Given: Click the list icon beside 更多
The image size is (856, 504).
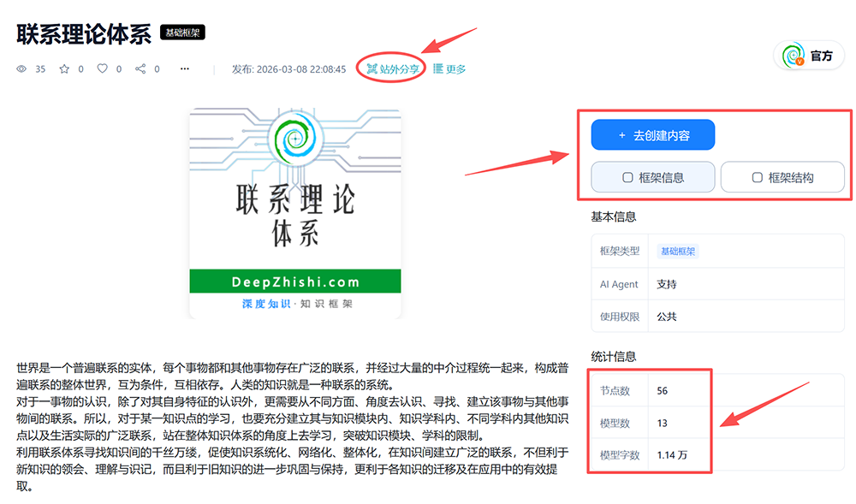Looking at the screenshot, I should pos(437,68).
